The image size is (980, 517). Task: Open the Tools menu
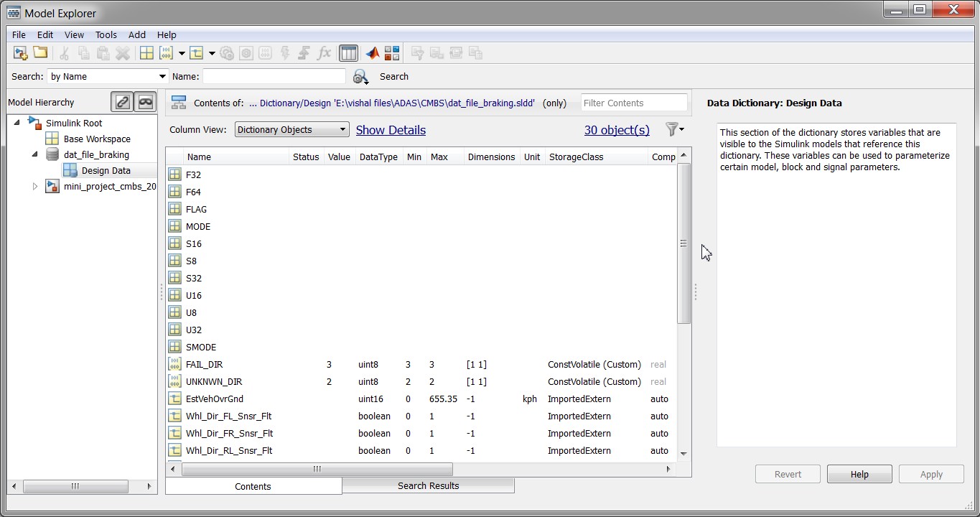point(106,34)
